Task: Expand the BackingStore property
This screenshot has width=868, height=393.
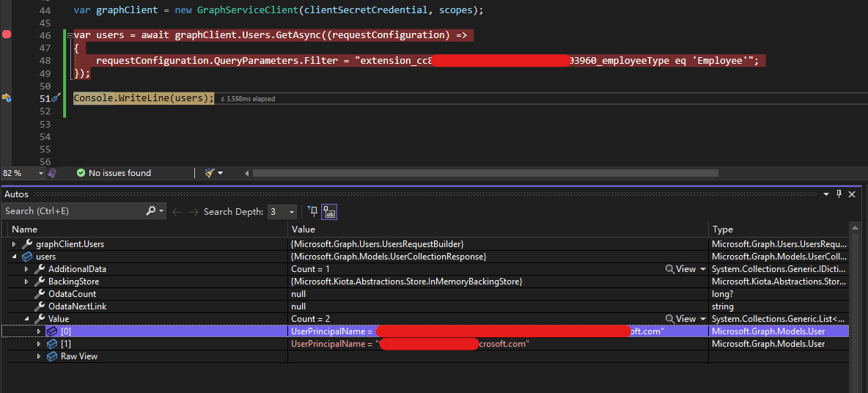Action: 26,282
